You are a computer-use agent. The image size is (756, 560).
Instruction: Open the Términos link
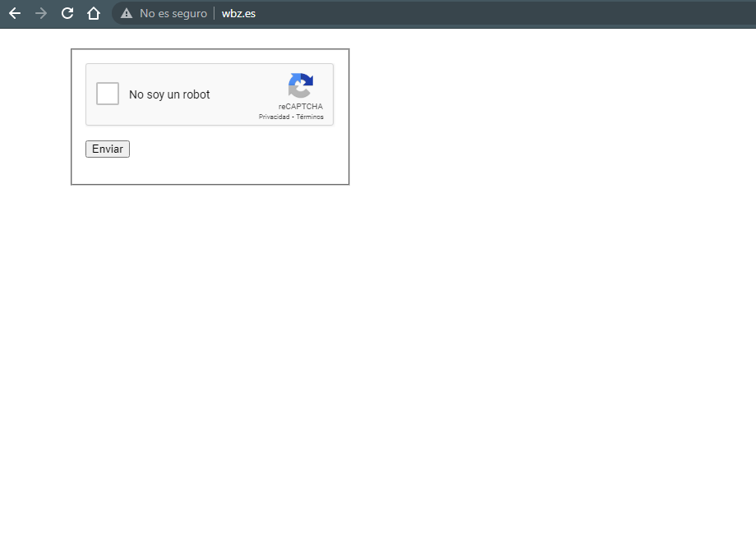(310, 117)
